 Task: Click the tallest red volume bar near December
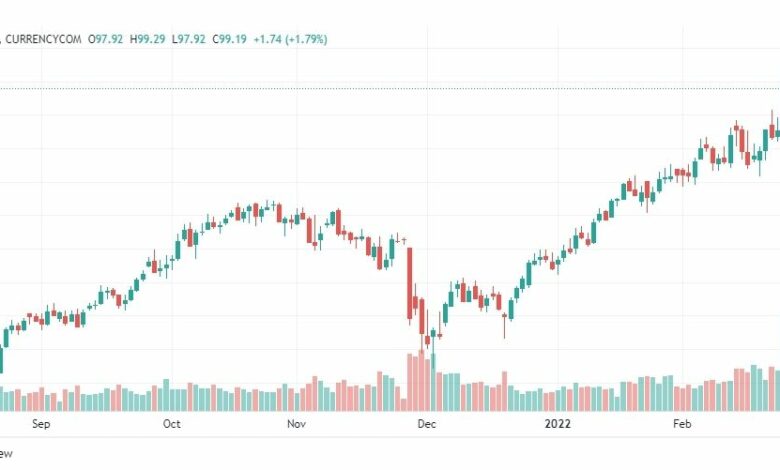pos(421,380)
